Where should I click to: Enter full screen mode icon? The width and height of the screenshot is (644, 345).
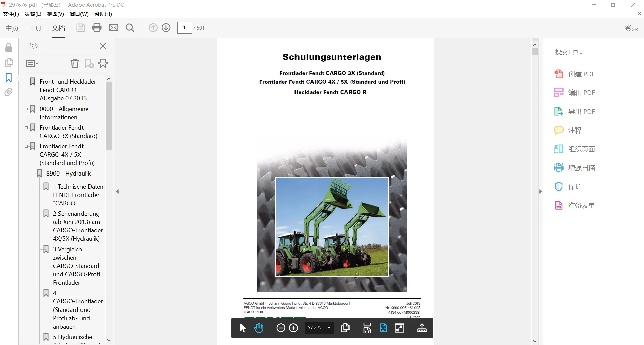(399, 328)
